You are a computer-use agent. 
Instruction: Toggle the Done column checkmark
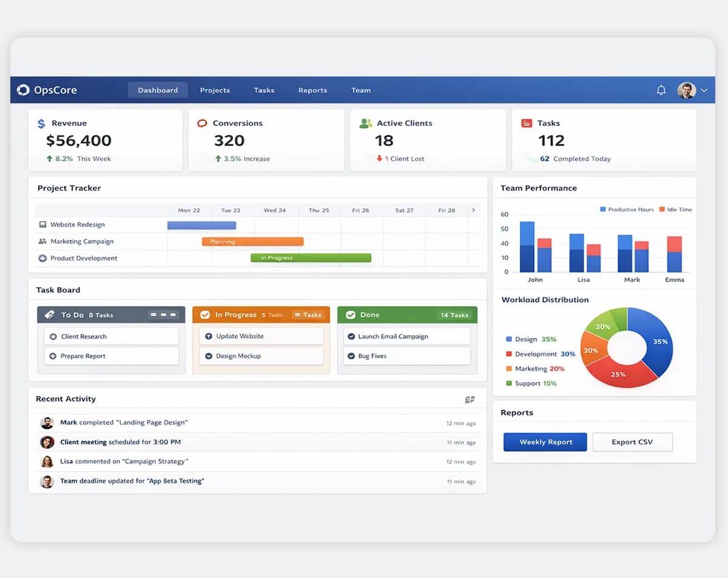pos(351,315)
